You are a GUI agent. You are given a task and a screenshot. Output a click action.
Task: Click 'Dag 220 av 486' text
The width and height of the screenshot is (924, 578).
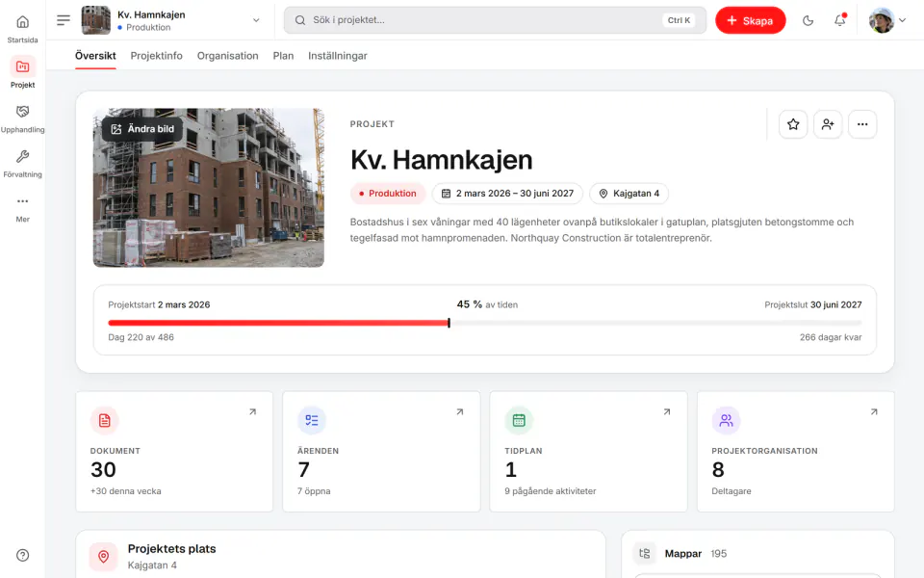click(141, 337)
